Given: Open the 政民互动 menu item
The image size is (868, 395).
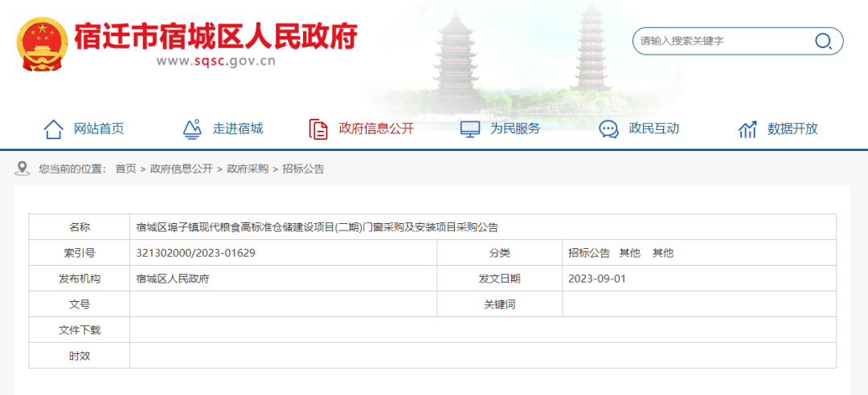Looking at the screenshot, I should coord(653,129).
